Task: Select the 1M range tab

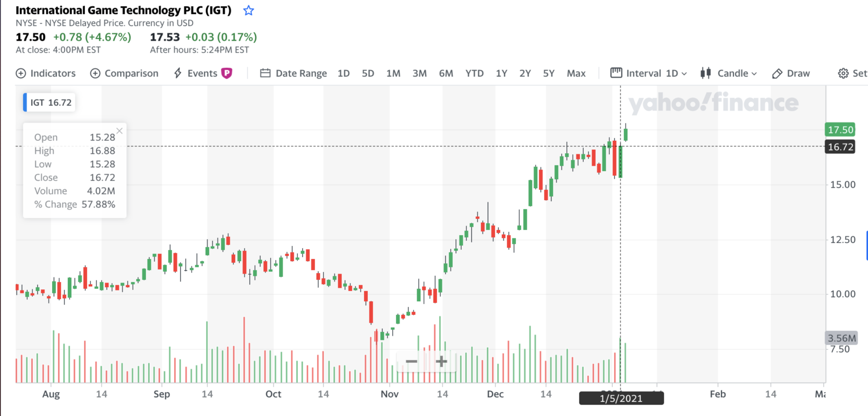Action: click(x=393, y=73)
